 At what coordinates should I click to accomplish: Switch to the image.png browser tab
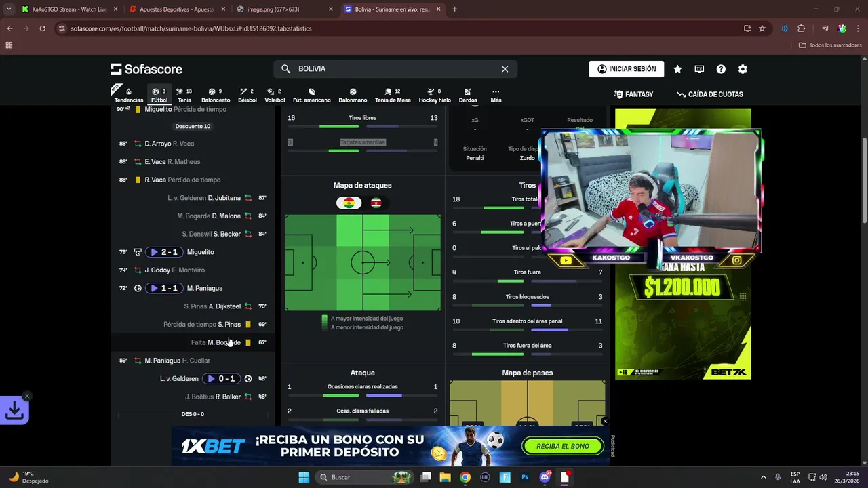pyautogui.click(x=285, y=9)
